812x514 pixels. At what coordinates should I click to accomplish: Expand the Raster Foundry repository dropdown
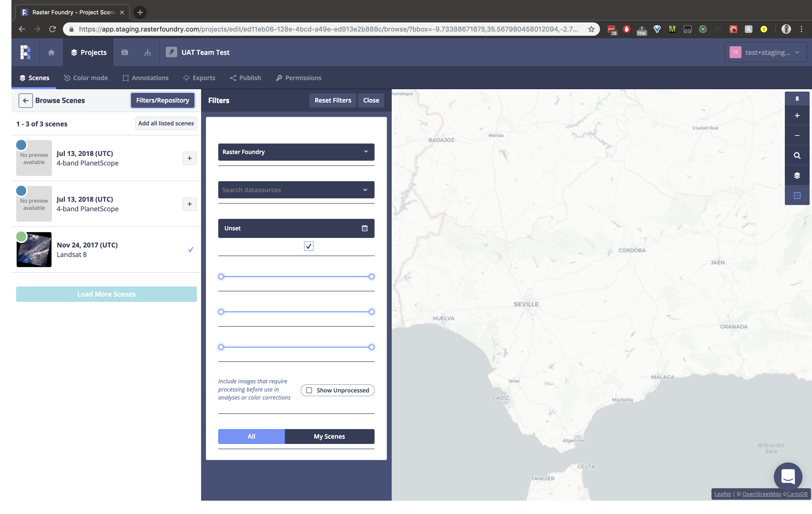coord(296,152)
